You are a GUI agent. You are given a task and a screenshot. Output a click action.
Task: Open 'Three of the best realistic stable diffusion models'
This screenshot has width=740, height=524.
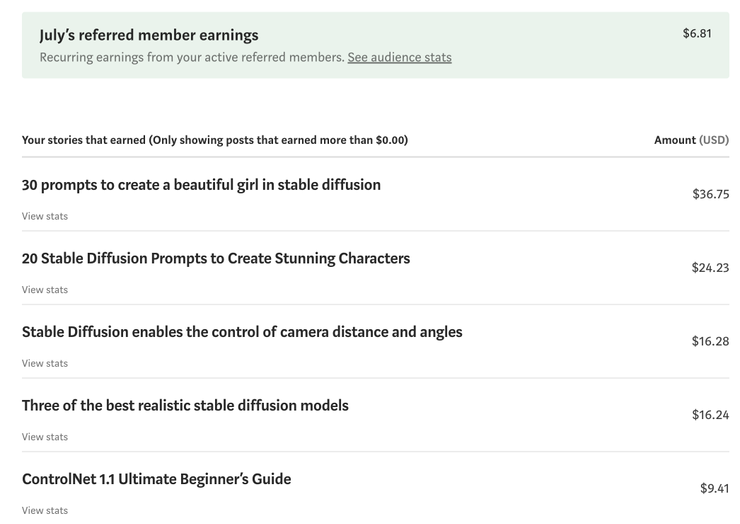point(185,406)
